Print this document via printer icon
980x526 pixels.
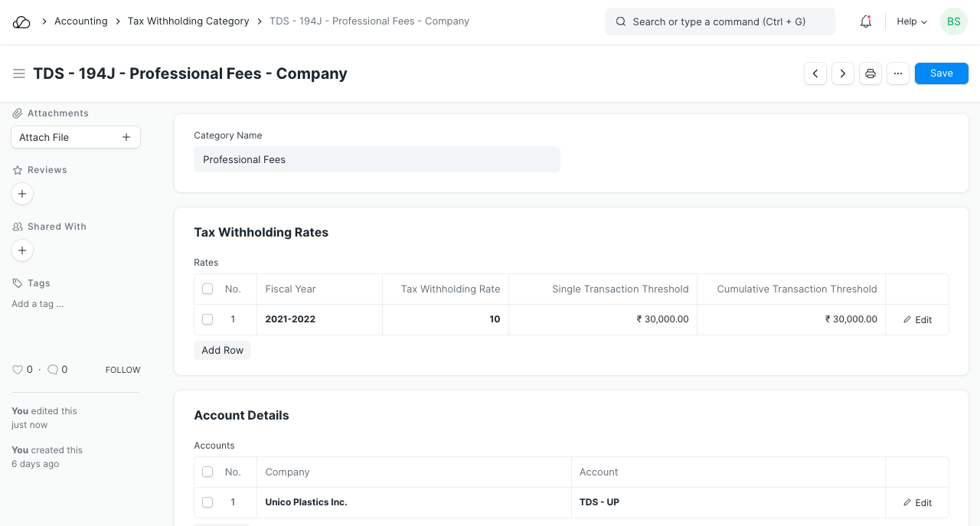click(871, 74)
